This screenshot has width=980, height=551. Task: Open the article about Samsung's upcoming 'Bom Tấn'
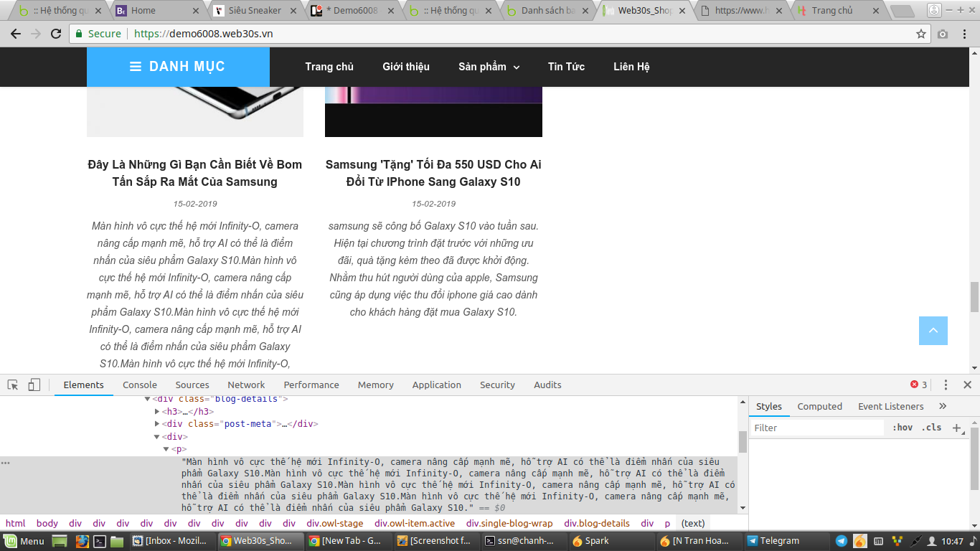coord(195,173)
